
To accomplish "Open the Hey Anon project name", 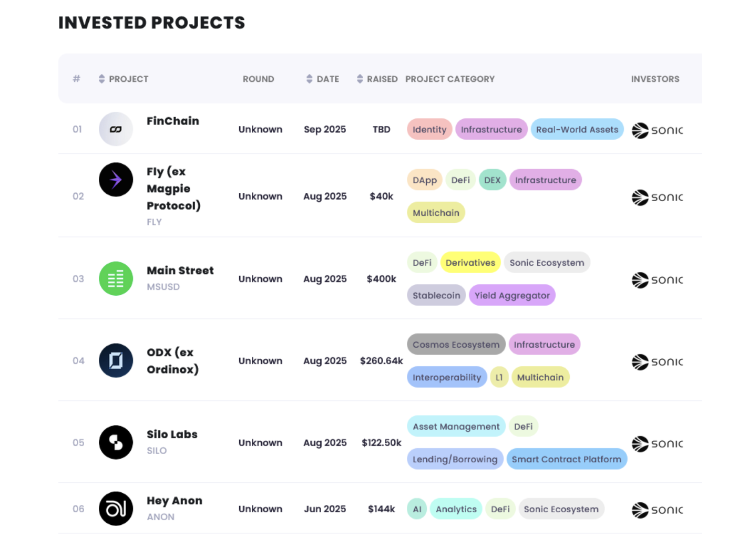I will tap(174, 501).
